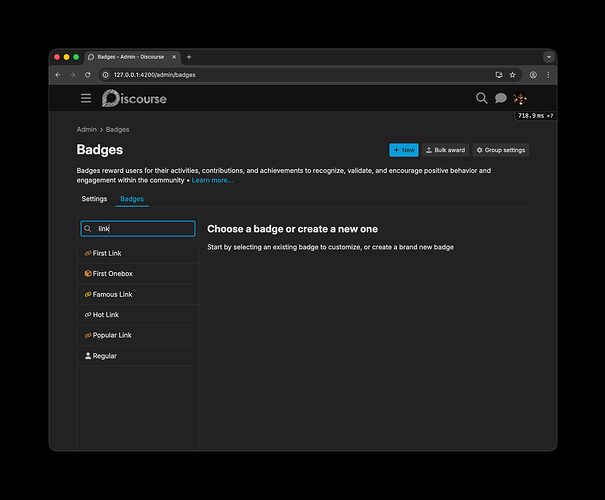Close the Badges - Admin tab
This screenshot has height=500, width=605.
coord(174,57)
